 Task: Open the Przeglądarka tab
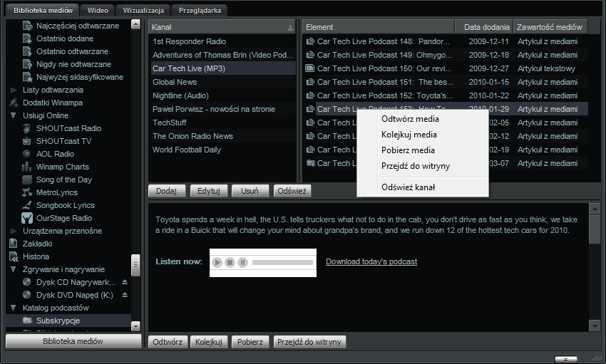tap(200, 11)
